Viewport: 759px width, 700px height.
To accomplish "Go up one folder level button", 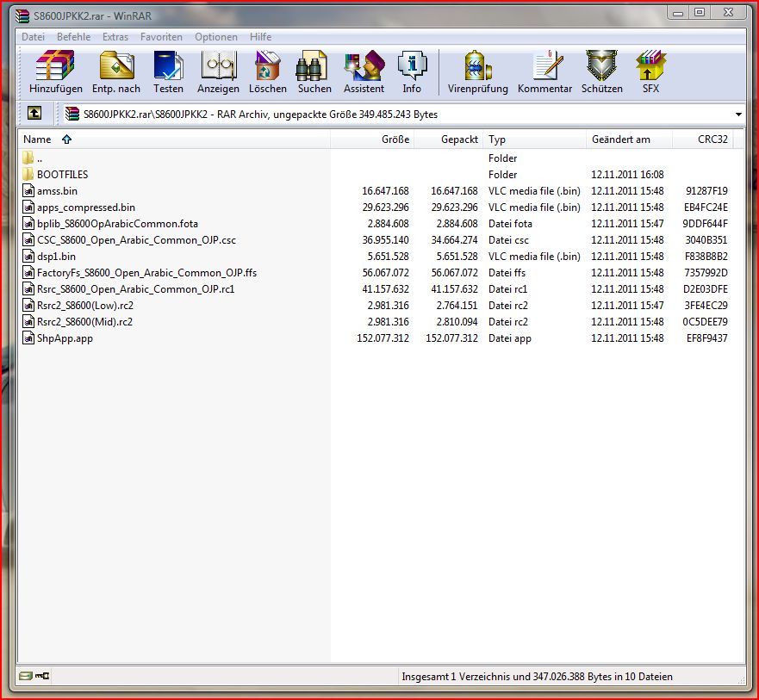I will coord(34,113).
